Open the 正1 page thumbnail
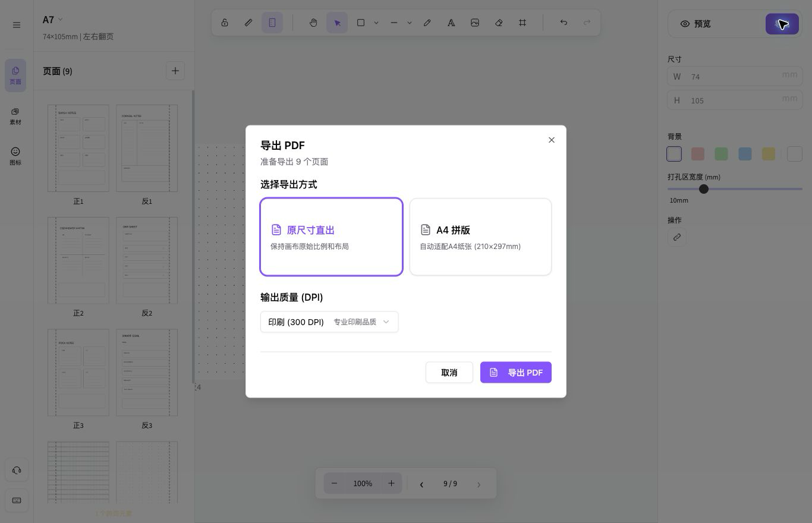812x523 pixels. (x=78, y=149)
